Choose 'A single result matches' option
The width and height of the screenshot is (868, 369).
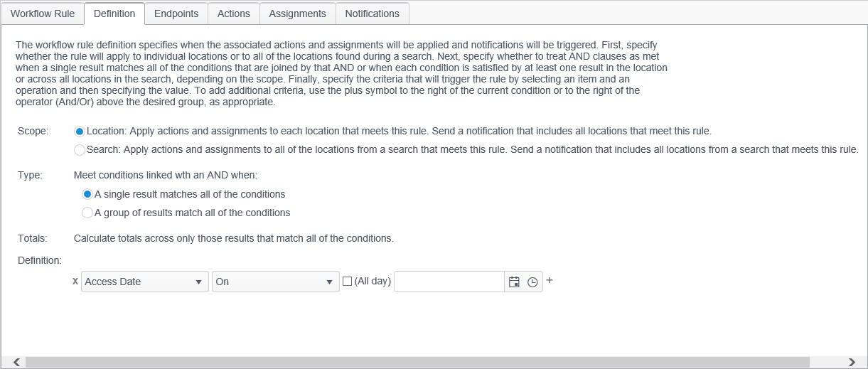pyautogui.click(x=87, y=194)
